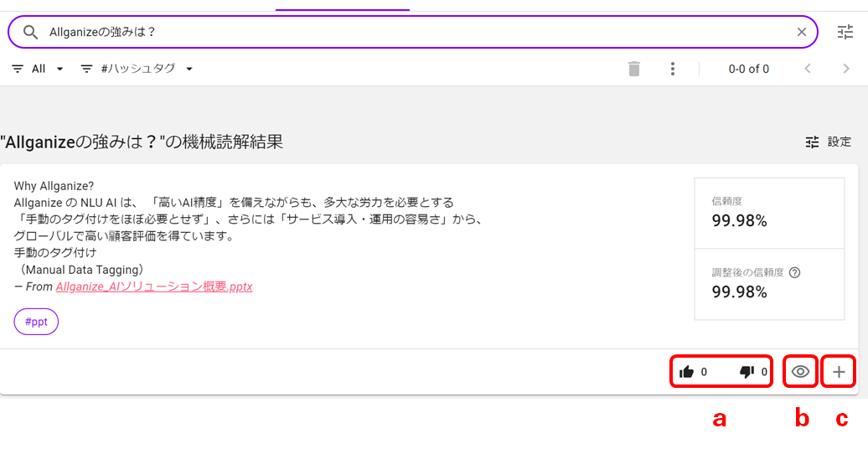
Task: Go to next page chevron
Action: click(x=846, y=69)
